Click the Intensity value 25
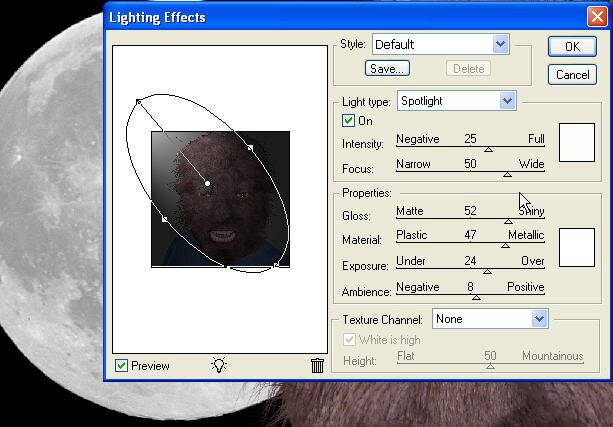613x427 pixels. click(x=470, y=139)
